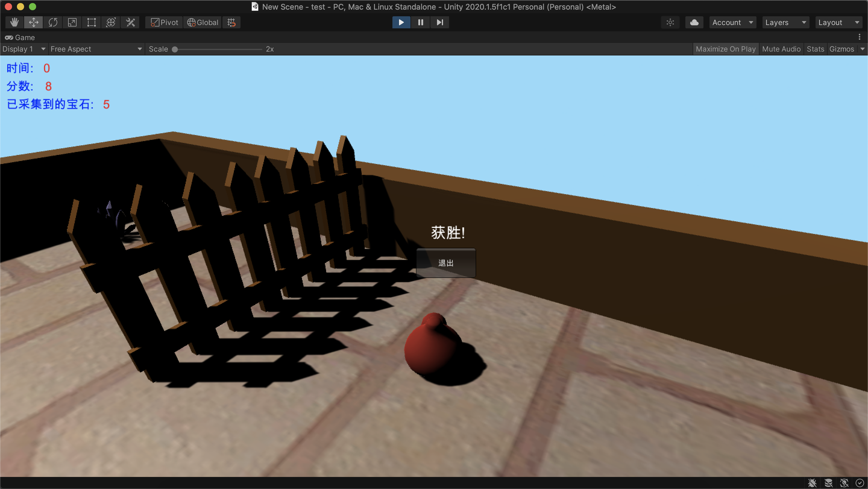Open the Display 1 dropdown
This screenshot has height=489, width=868.
(x=24, y=49)
